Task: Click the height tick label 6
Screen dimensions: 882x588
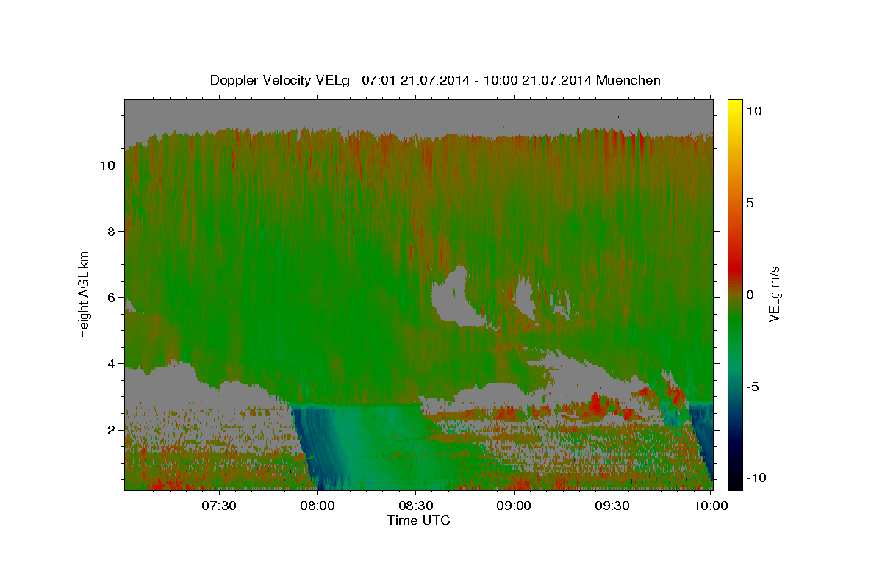Action: [x=112, y=298]
